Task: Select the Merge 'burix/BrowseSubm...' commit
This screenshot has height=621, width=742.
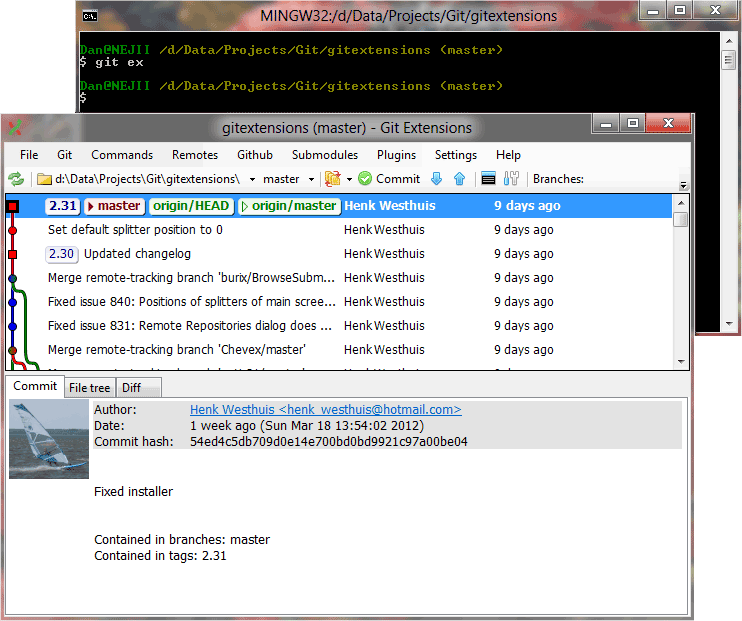Action: (339, 278)
